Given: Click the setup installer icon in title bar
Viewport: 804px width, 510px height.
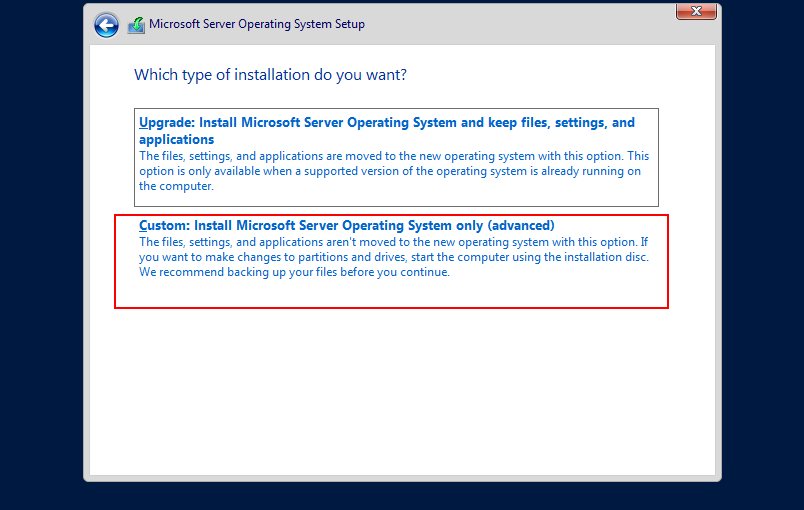Looking at the screenshot, I should point(136,25).
